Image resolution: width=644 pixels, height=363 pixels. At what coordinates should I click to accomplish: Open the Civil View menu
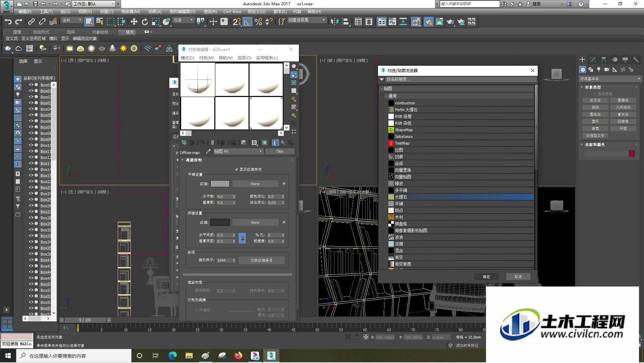[232, 11]
